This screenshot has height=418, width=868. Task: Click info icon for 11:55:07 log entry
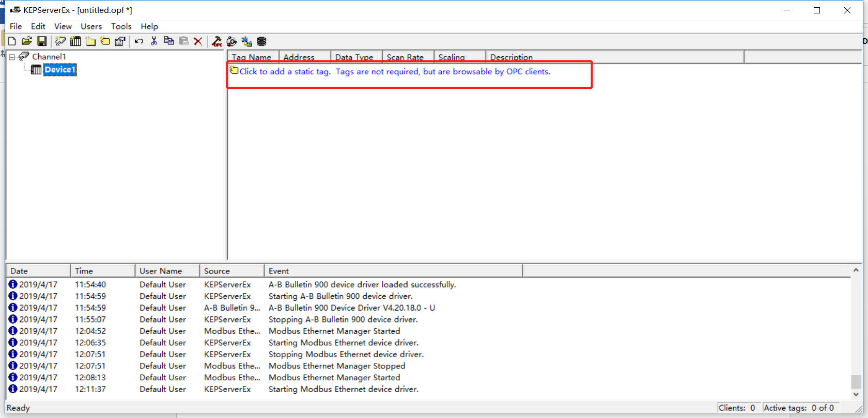[13, 319]
